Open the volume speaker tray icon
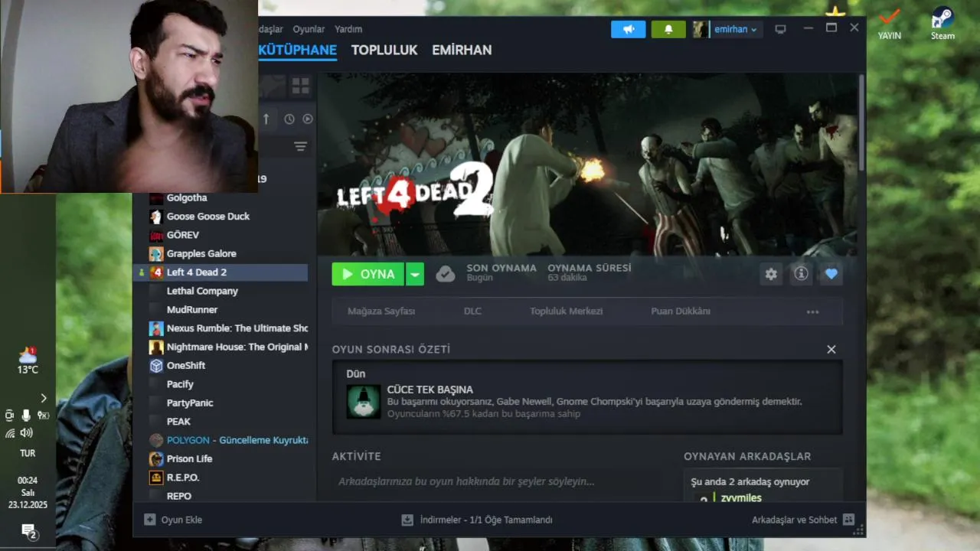Image resolution: width=980 pixels, height=551 pixels. click(x=27, y=433)
